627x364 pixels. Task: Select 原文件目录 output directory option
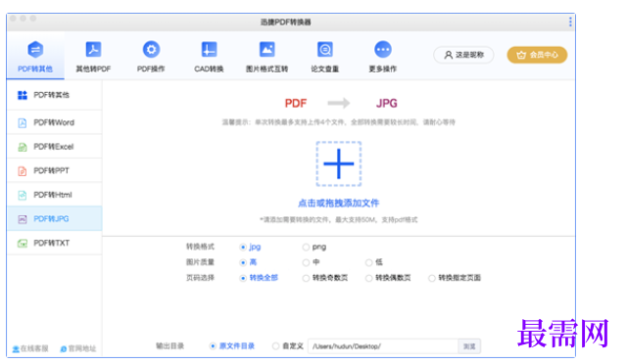[213, 346]
